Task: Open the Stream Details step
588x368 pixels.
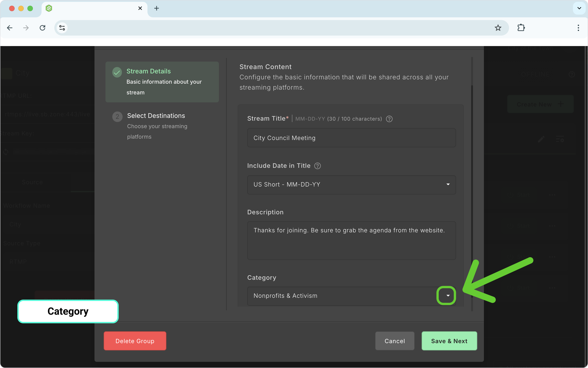Action: [162, 82]
